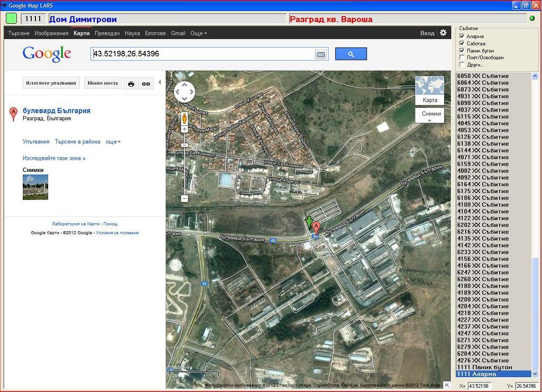Click the Помощ link
Viewport: 542px width, 392px height.
point(110,224)
